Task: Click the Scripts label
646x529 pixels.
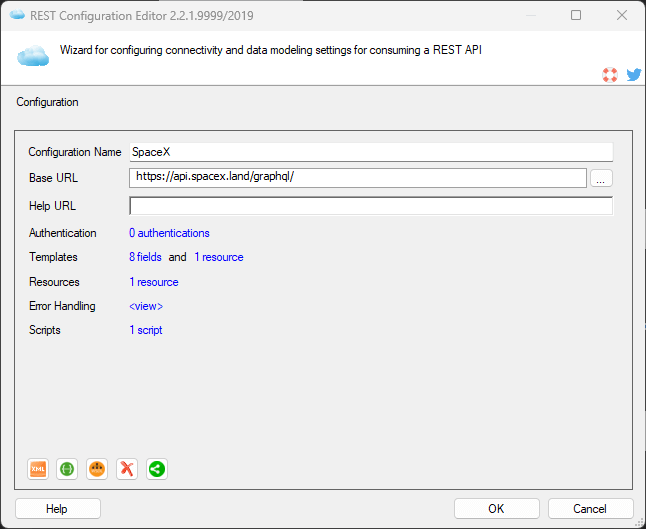Action: [x=44, y=330]
